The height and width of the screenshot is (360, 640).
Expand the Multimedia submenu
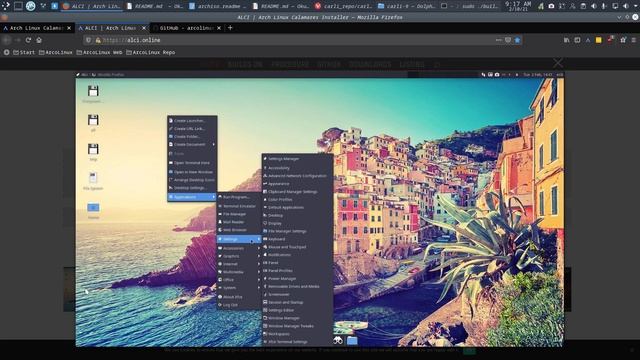coord(239,272)
